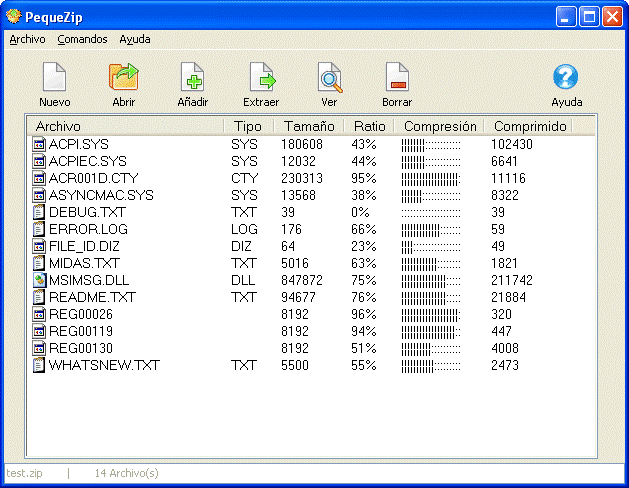Open help via Ayuda toolbar icon
Viewport: 629px width, 488px height.
tap(566, 77)
